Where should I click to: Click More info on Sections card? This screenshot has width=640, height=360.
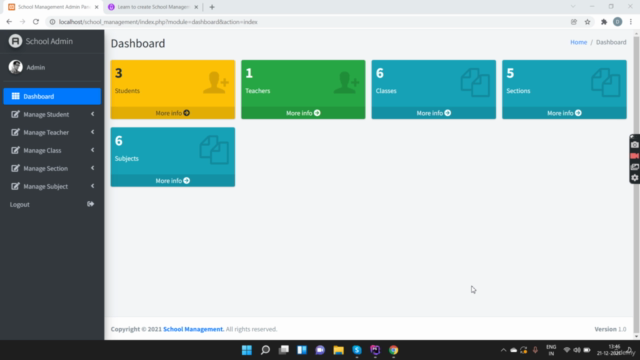click(x=564, y=113)
